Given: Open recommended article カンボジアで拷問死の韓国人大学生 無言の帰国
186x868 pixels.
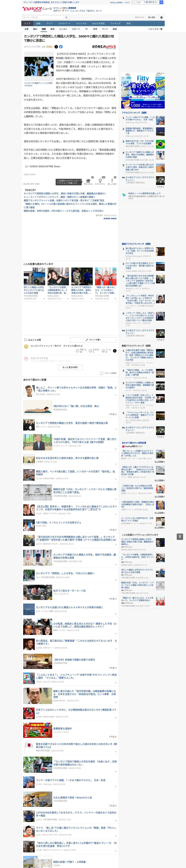Looking at the screenshot, I should click(72, 423).
